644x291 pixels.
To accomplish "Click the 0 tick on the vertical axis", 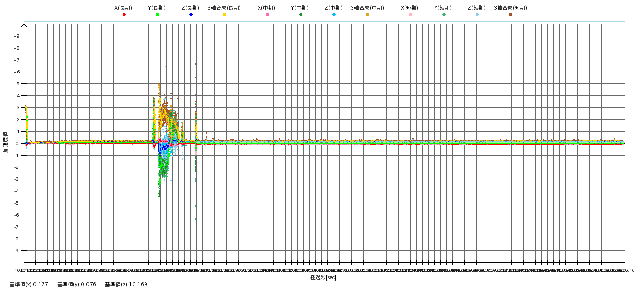I will [18, 144].
